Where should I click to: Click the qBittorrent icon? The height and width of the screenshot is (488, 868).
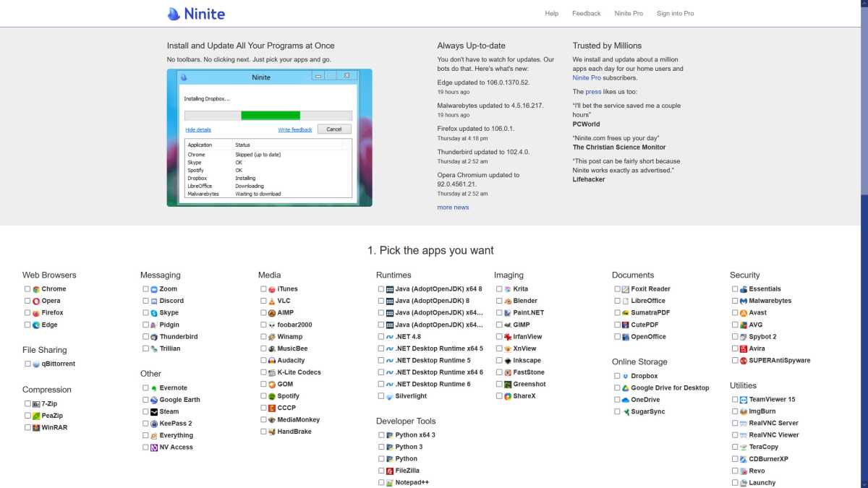point(36,364)
